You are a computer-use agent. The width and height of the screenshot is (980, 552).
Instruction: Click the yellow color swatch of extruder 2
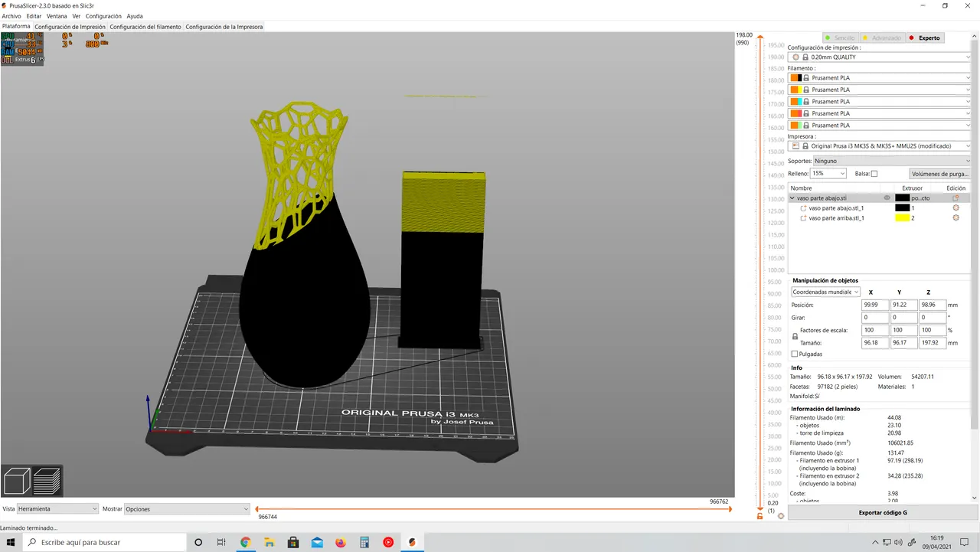[x=903, y=217]
